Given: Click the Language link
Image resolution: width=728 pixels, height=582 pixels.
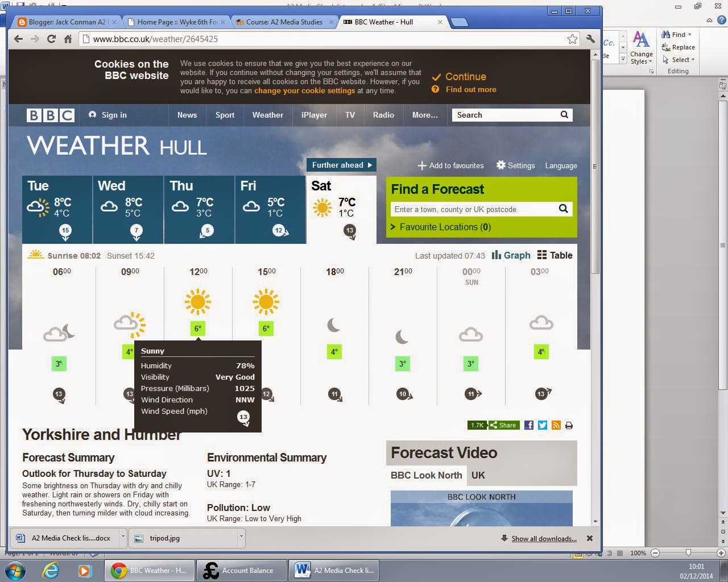Looking at the screenshot, I should coord(561,165).
